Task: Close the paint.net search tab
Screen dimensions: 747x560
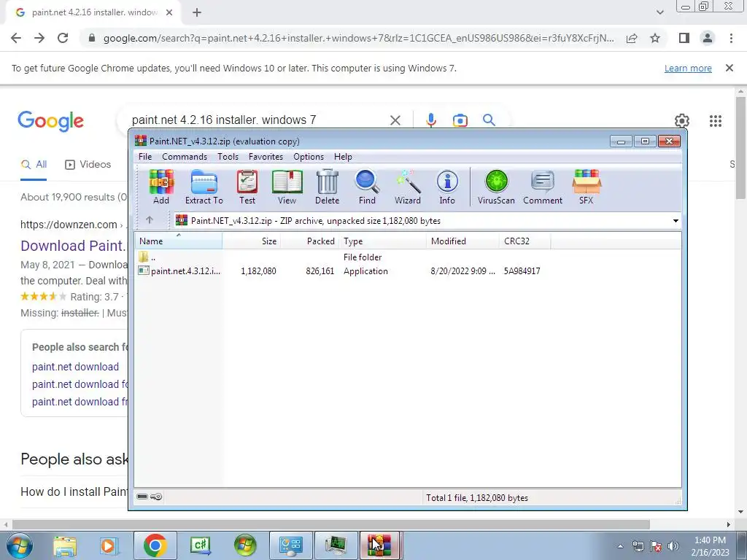Action: click(169, 12)
